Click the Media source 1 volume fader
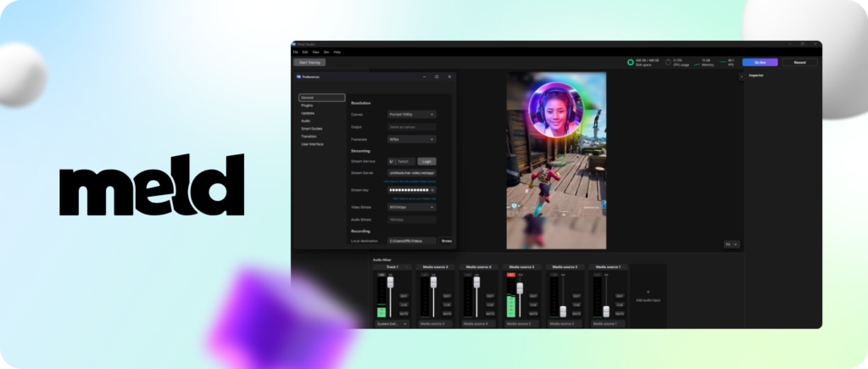 click(x=606, y=310)
